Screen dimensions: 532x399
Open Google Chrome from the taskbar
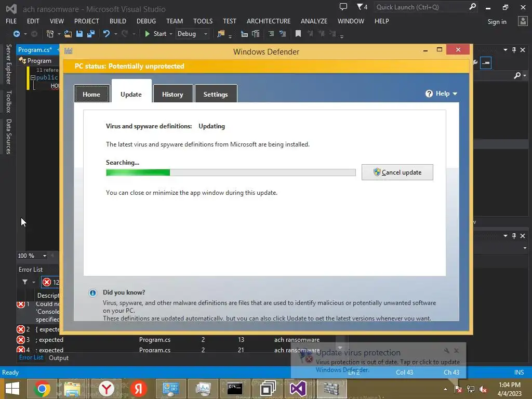click(42, 389)
